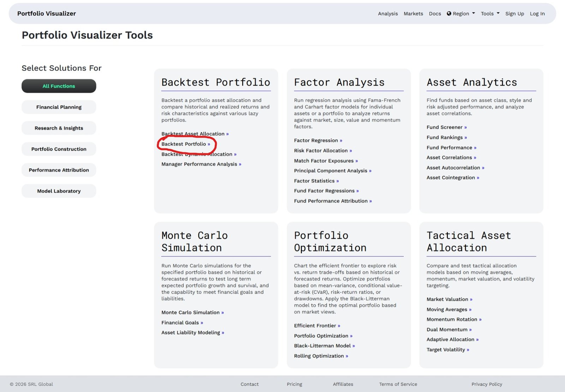Open Fund Performance Attribution

tap(333, 201)
